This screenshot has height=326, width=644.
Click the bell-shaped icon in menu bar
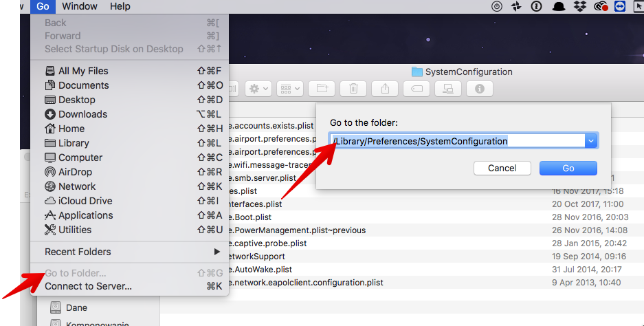[558, 6]
